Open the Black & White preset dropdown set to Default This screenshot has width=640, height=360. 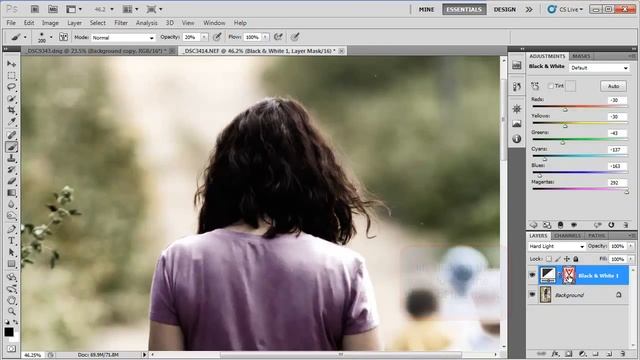[599, 68]
